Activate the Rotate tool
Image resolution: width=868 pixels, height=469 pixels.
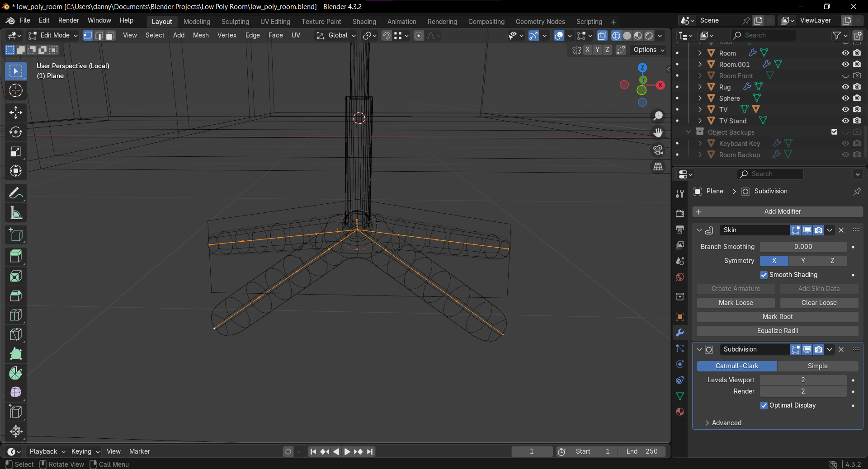tap(16, 132)
